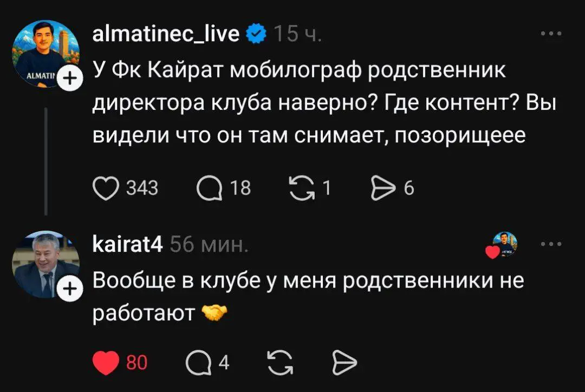The width and height of the screenshot is (585, 392).
Task: Open liked-by-author avatar on kairat4 reply
Action: tap(503, 244)
